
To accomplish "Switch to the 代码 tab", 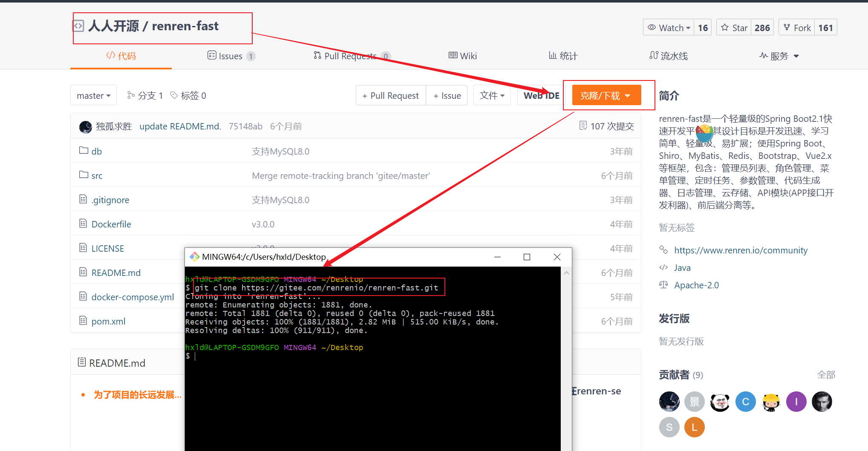I will point(121,56).
